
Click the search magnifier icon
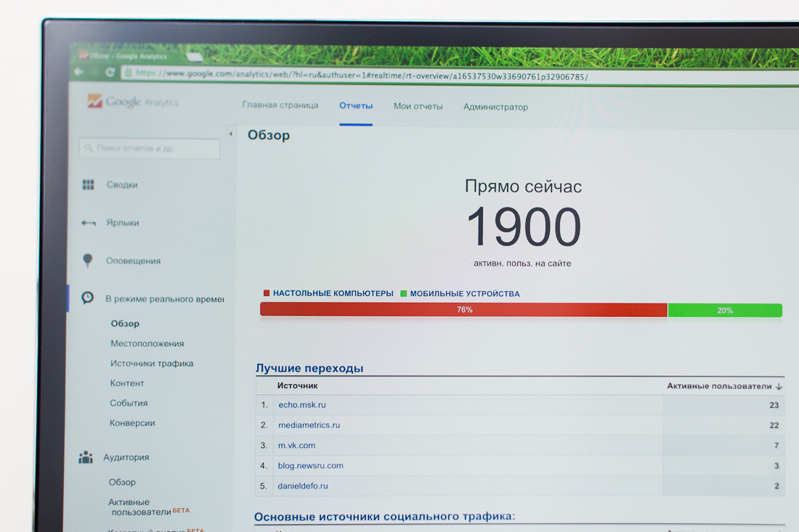pyautogui.click(x=89, y=147)
